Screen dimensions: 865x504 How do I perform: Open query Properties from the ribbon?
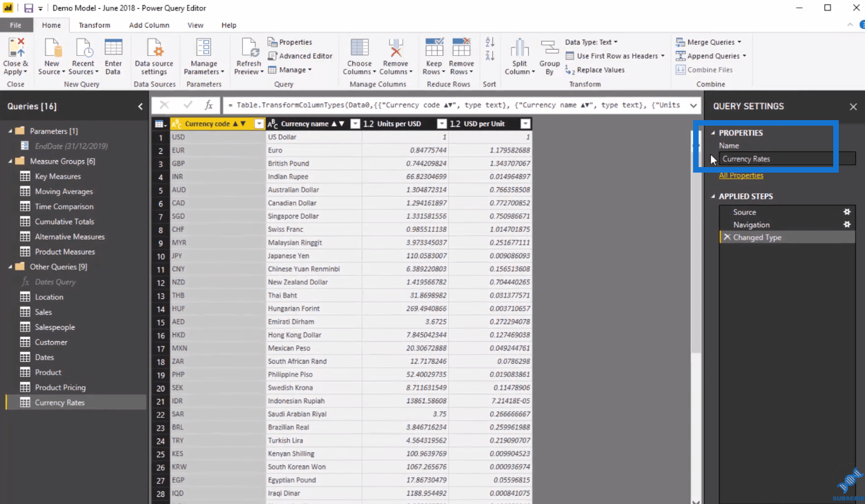coord(290,42)
